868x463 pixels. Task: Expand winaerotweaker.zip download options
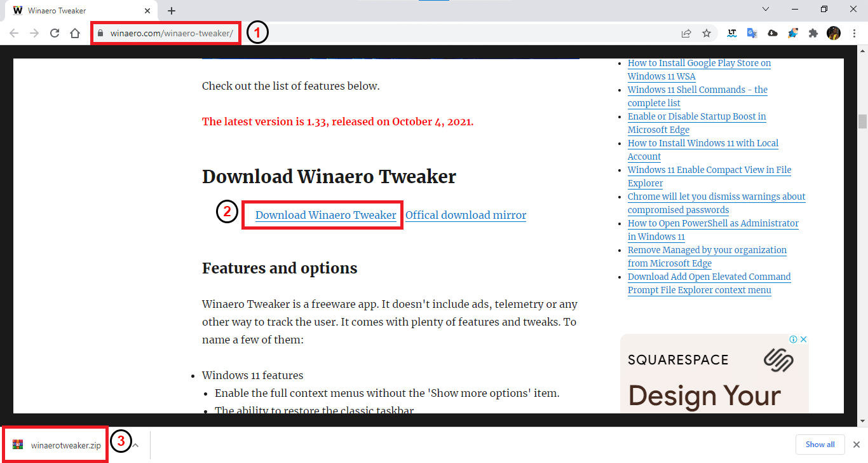pyautogui.click(x=135, y=445)
